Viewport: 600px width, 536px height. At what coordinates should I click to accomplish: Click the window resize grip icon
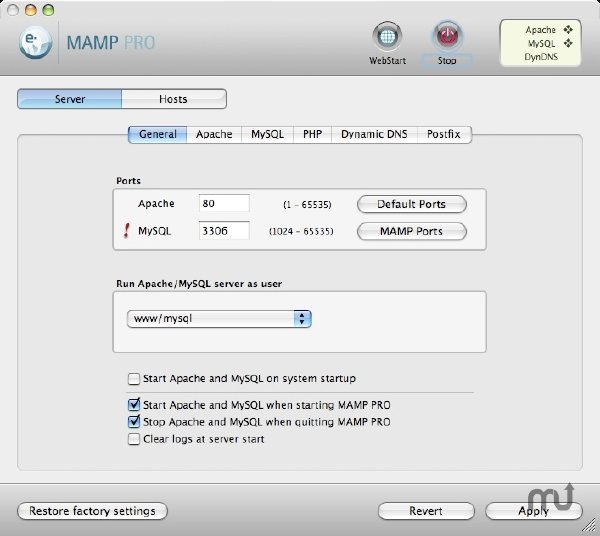tap(591, 525)
